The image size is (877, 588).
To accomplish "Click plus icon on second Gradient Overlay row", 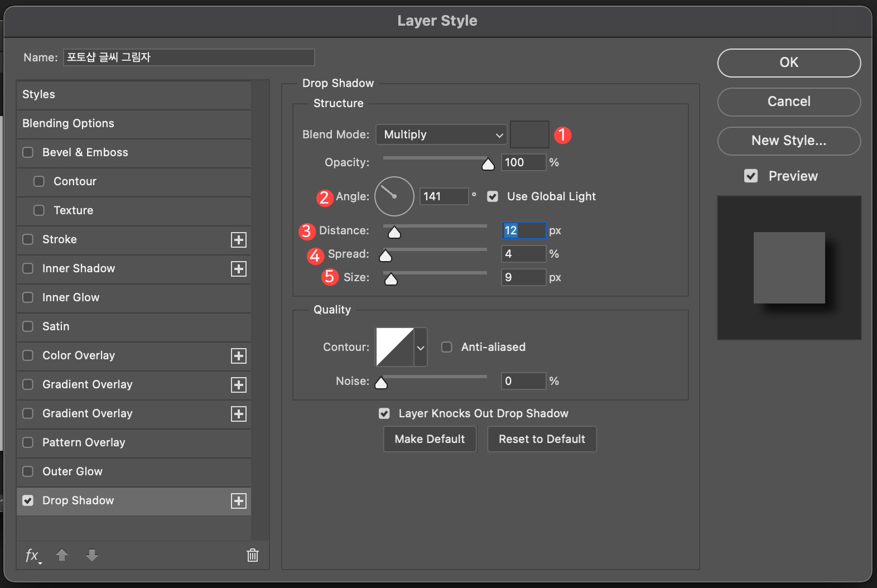I will coord(239,414).
